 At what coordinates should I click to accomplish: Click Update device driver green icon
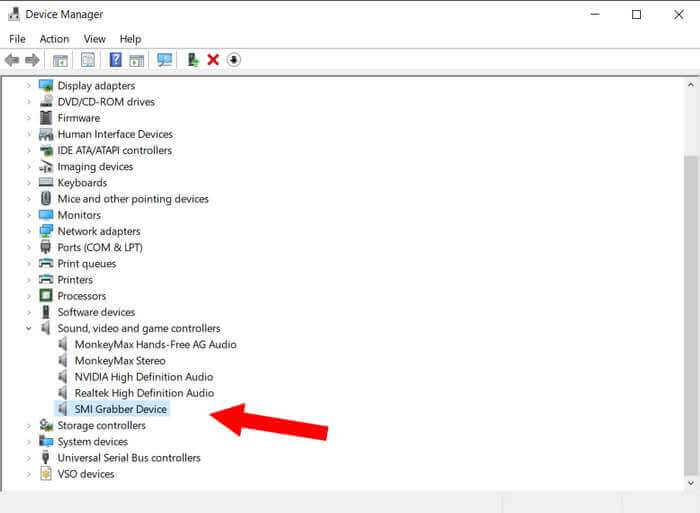pyautogui.click(x=193, y=59)
